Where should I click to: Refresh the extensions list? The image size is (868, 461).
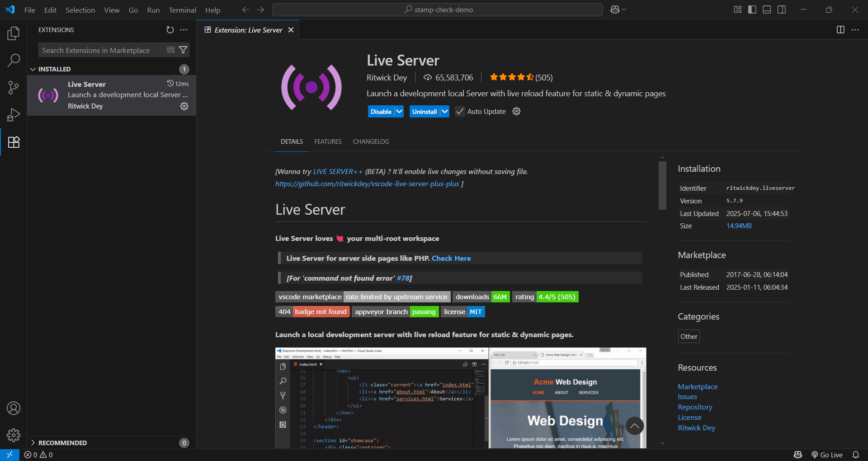pyautogui.click(x=170, y=30)
